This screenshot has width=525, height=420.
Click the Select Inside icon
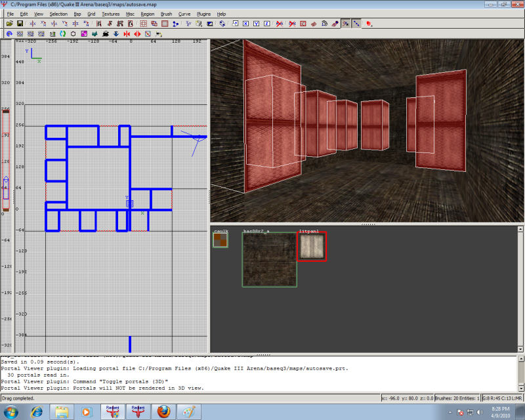(130, 24)
